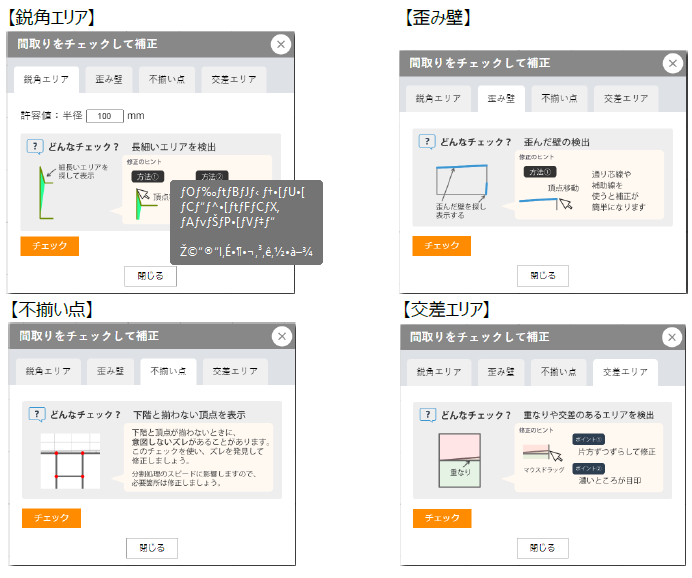The image size is (692, 578).
Task: Switch to the 歪み壁 tab in the 【鋭角エリア】 dialog
Action: 109,79
